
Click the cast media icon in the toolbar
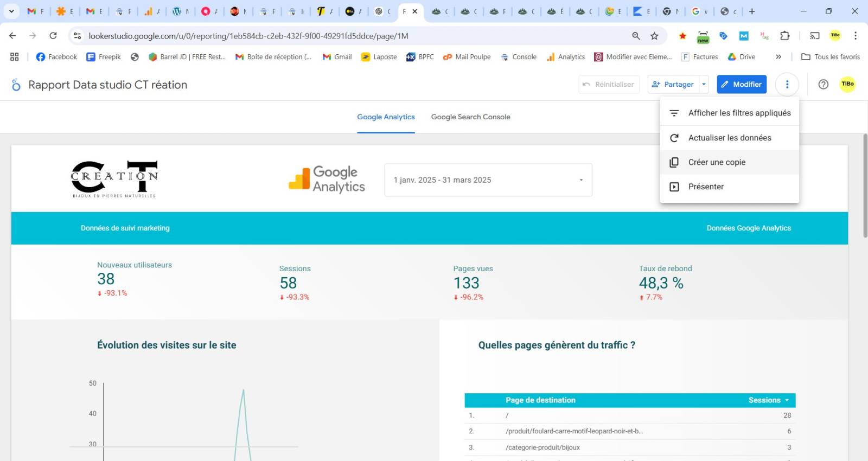(x=814, y=36)
